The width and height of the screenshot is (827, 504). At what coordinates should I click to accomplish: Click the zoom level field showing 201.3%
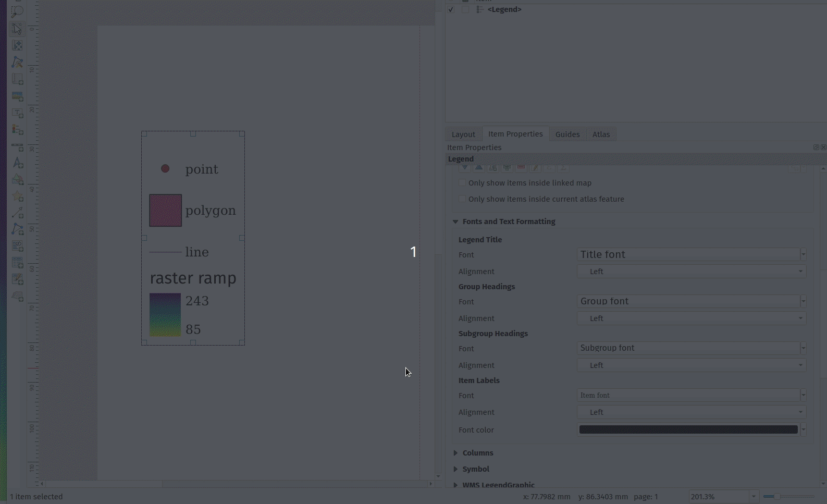tap(719, 497)
